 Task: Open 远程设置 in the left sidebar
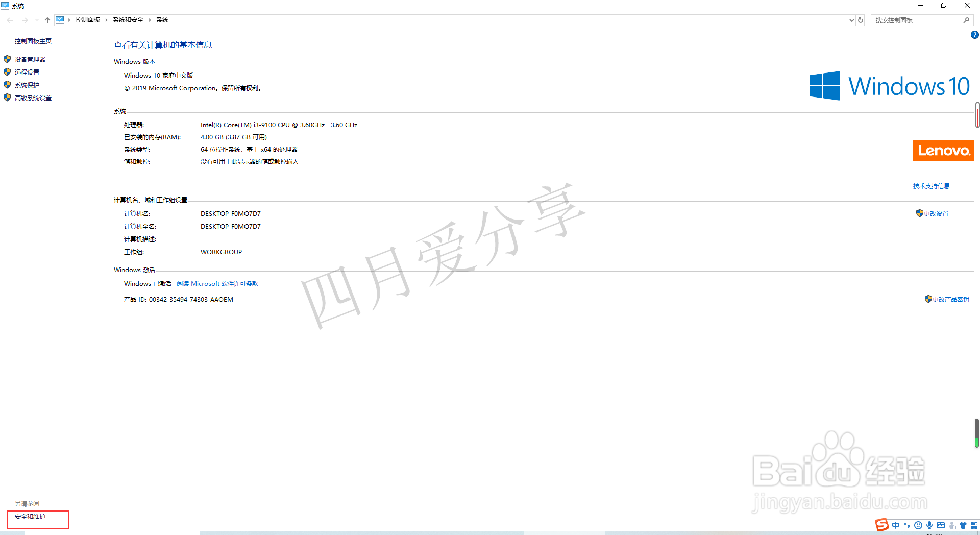pyautogui.click(x=27, y=72)
